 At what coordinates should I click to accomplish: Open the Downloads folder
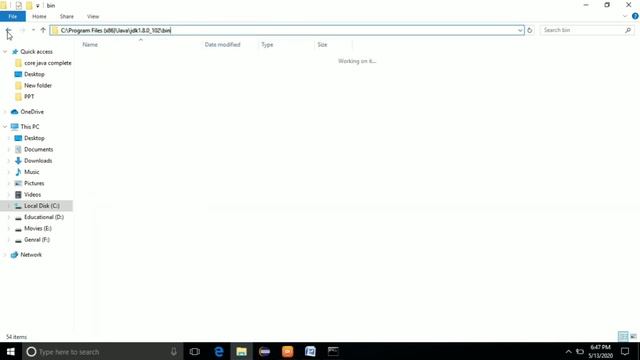(38, 161)
